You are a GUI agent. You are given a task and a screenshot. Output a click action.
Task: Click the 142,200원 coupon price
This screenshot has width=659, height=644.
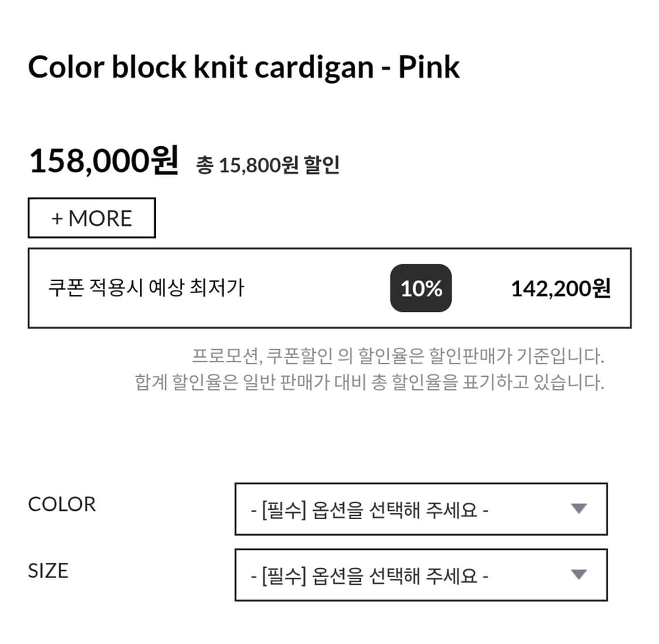(x=561, y=288)
